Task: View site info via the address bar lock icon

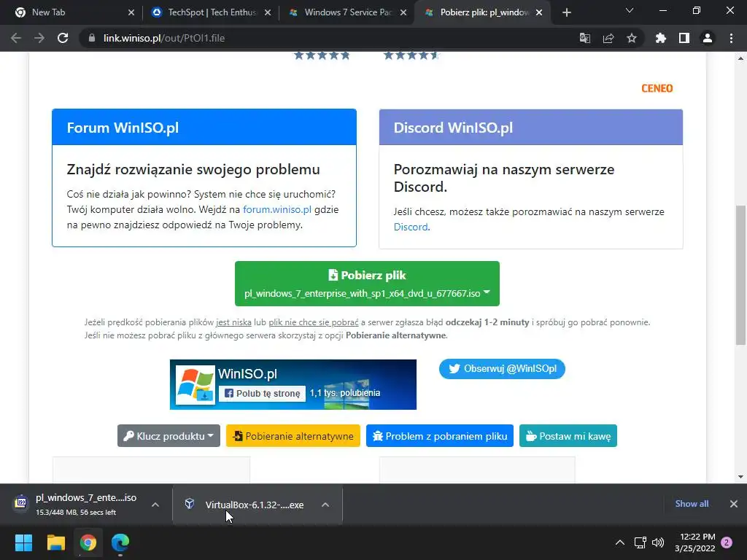Action: click(x=92, y=38)
